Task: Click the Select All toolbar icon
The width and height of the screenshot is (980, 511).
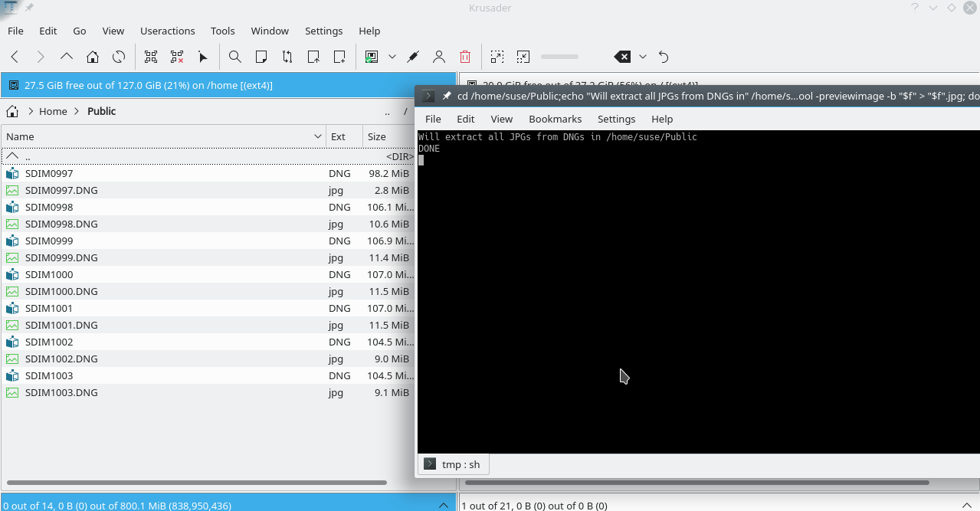Action: (x=151, y=57)
